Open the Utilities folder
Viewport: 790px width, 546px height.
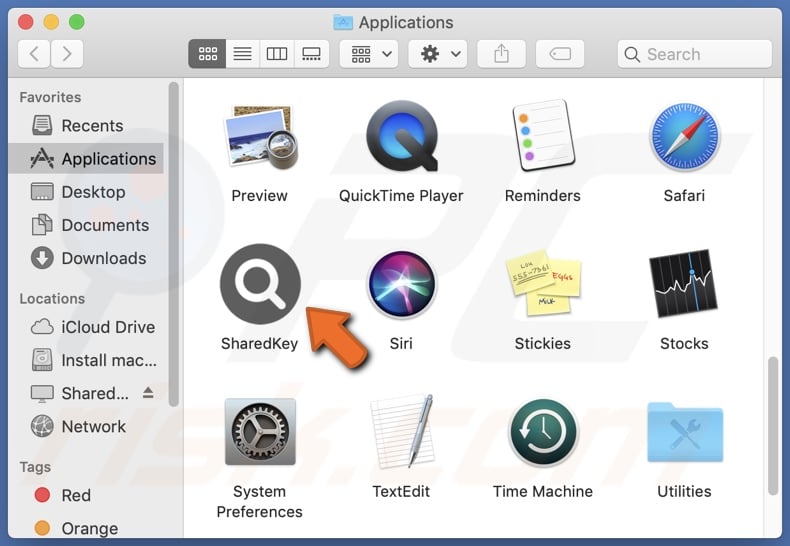click(x=685, y=432)
